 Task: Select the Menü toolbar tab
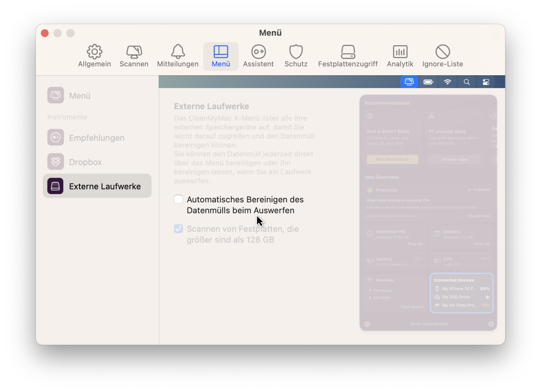tap(221, 56)
